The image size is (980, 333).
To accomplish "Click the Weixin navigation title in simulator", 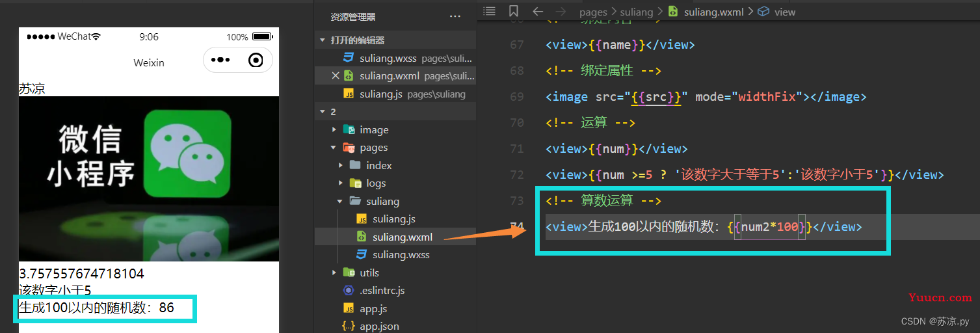I will (x=149, y=63).
